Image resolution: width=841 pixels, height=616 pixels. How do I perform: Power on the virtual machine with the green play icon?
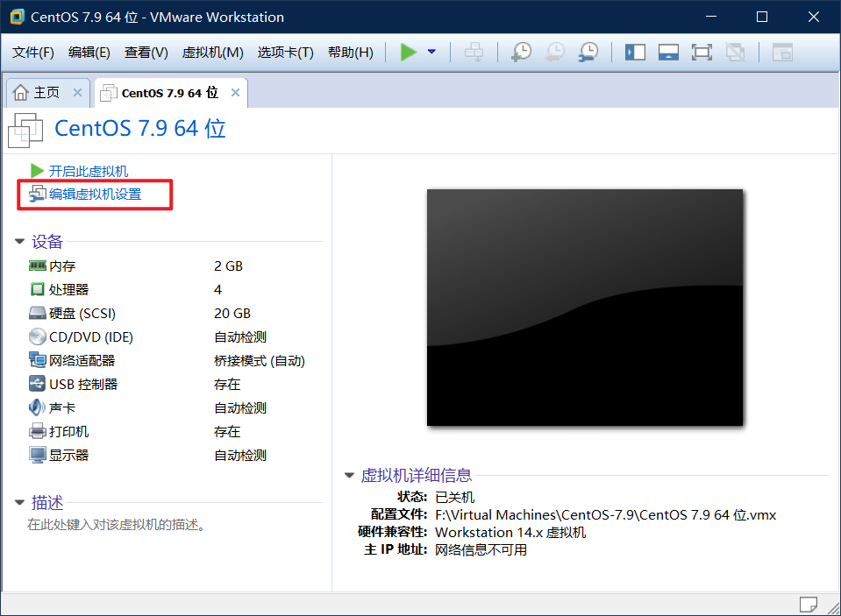pyautogui.click(x=408, y=52)
